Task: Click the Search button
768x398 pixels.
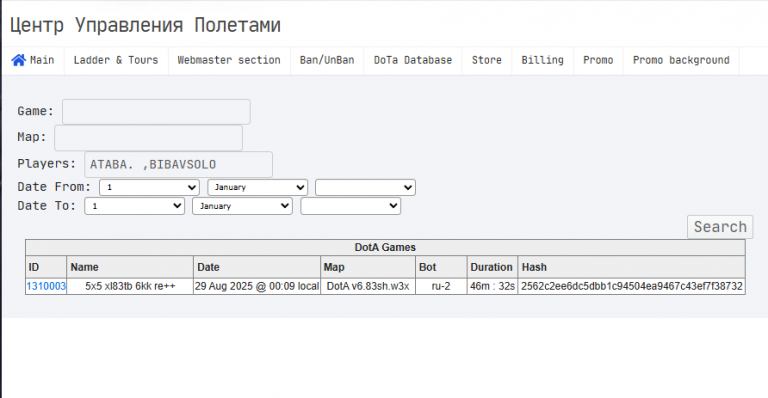Action: tap(720, 227)
